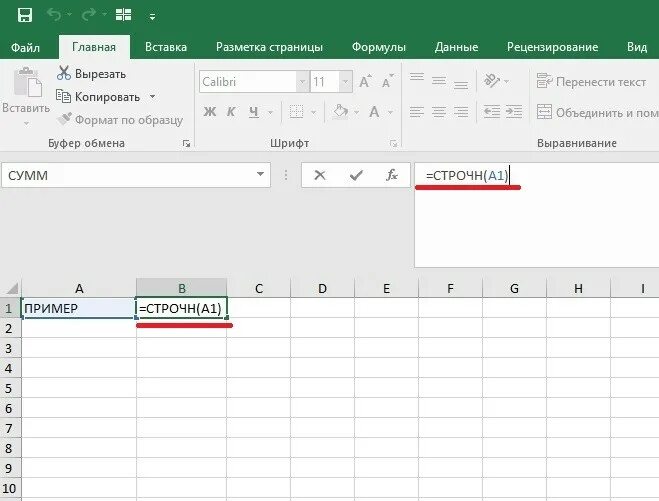This screenshot has width=659, height=501.
Task: Click the fx insert function icon
Action: pyautogui.click(x=392, y=175)
